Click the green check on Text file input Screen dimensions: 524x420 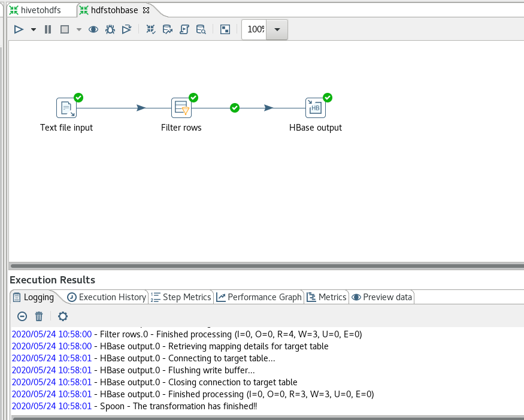(x=78, y=98)
